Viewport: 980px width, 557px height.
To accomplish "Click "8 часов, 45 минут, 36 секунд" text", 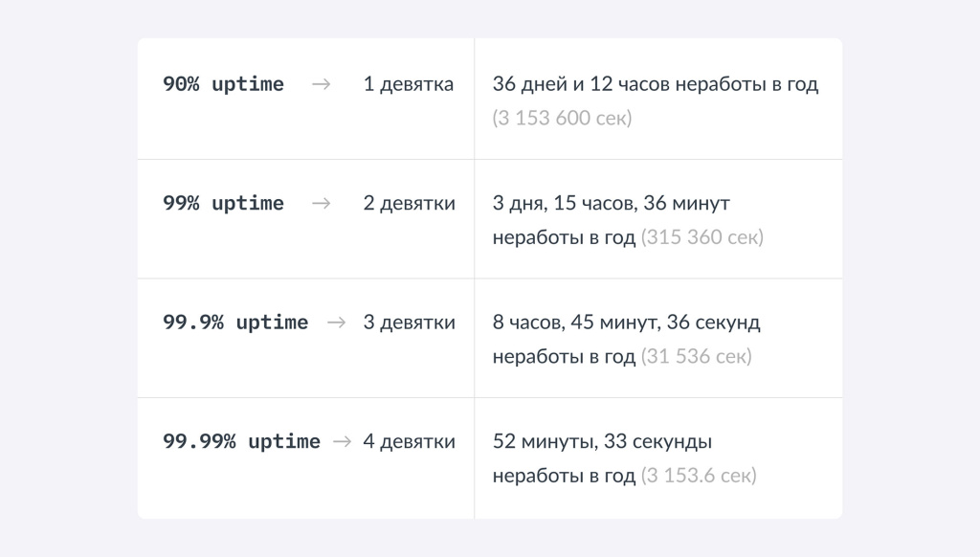I will (626, 323).
